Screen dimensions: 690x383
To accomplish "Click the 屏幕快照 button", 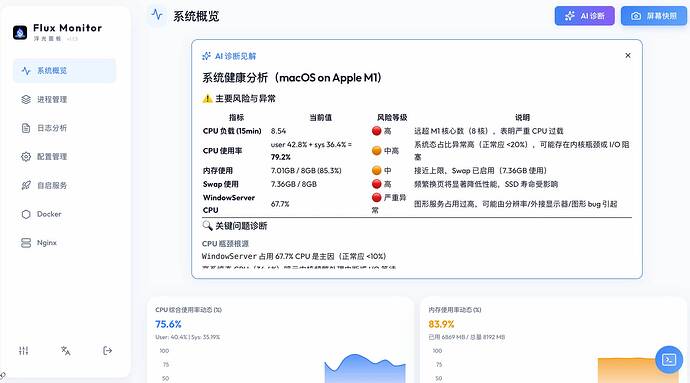I will click(x=653, y=16).
